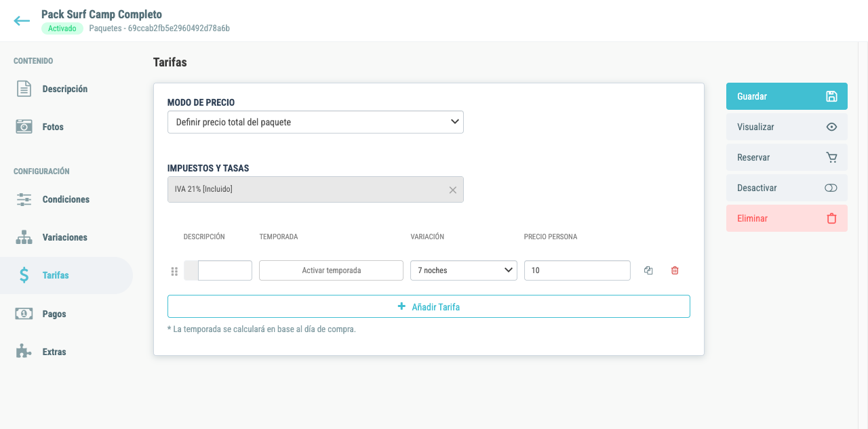Click the TEMPORADA column header
The image size is (868, 429).
279,237
